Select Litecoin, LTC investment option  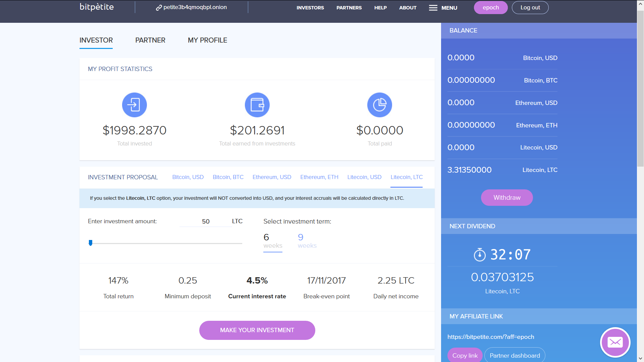point(407,177)
